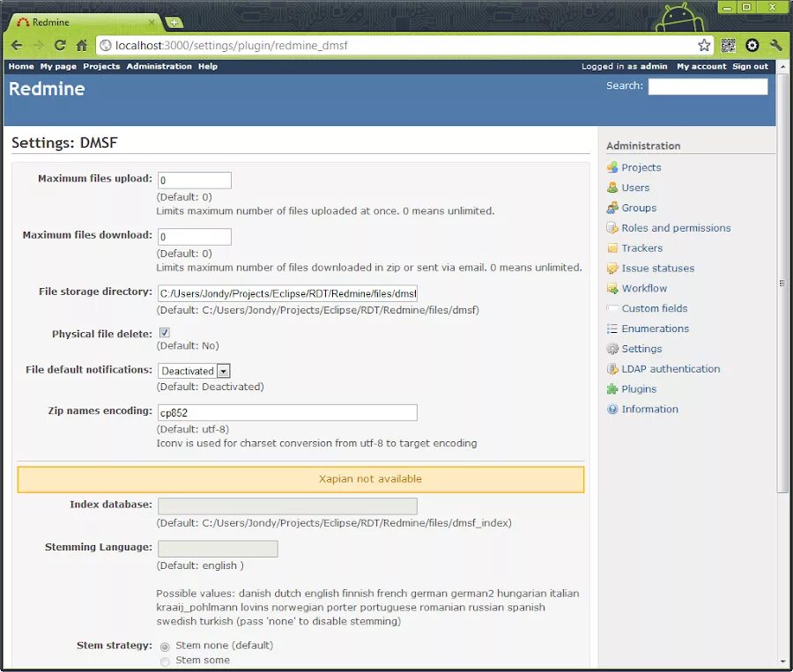Click the Redmine Search box

pyautogui.click(x=708, y=86)
